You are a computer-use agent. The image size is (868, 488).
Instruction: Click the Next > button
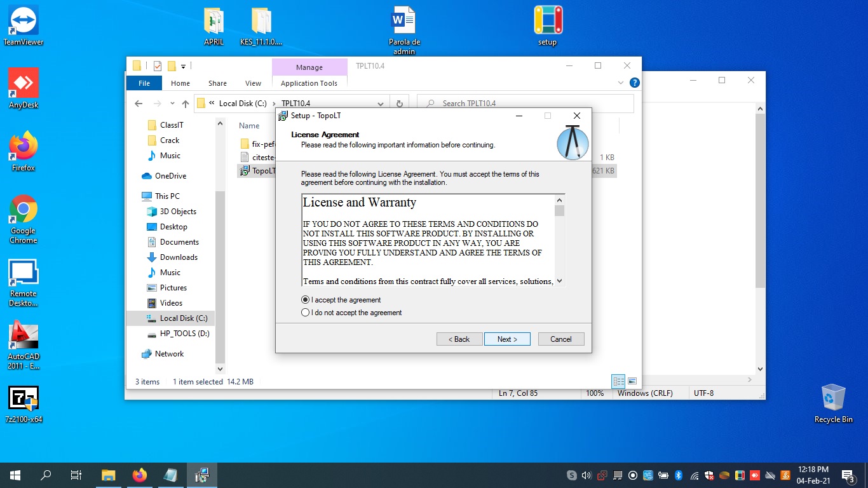click(507, 339)
